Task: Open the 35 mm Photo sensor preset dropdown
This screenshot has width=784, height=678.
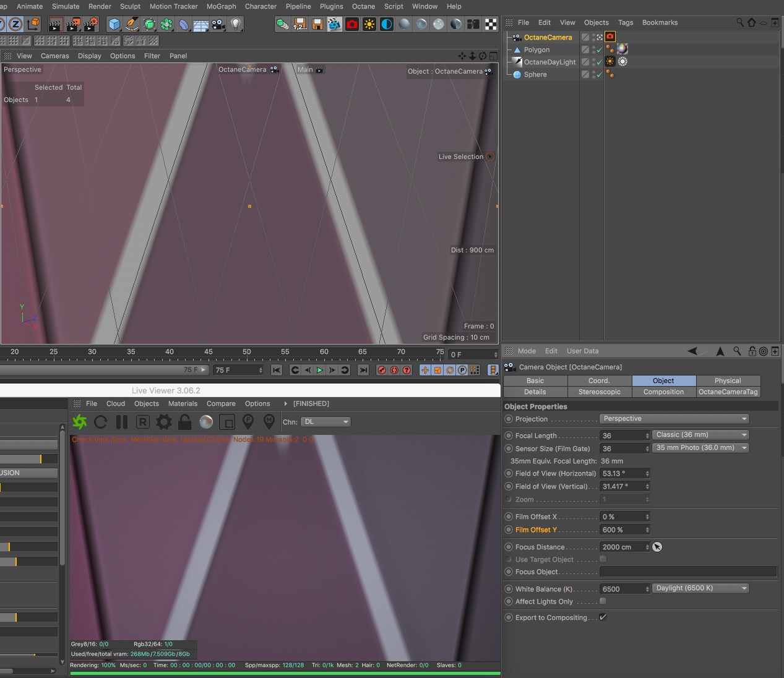Action: coord(700,448)
